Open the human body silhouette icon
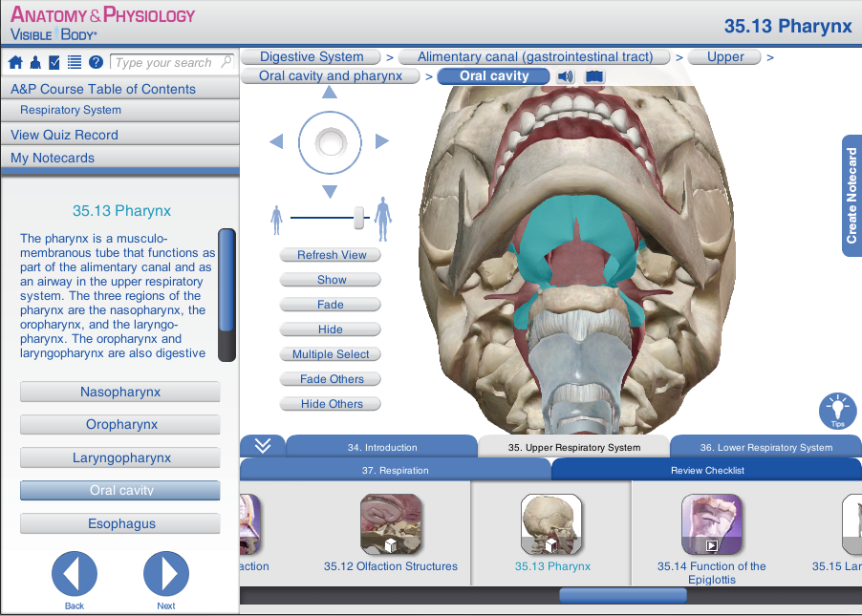Image resolution: width=862 pixels, height=616 pixels. tap(35, 63)
